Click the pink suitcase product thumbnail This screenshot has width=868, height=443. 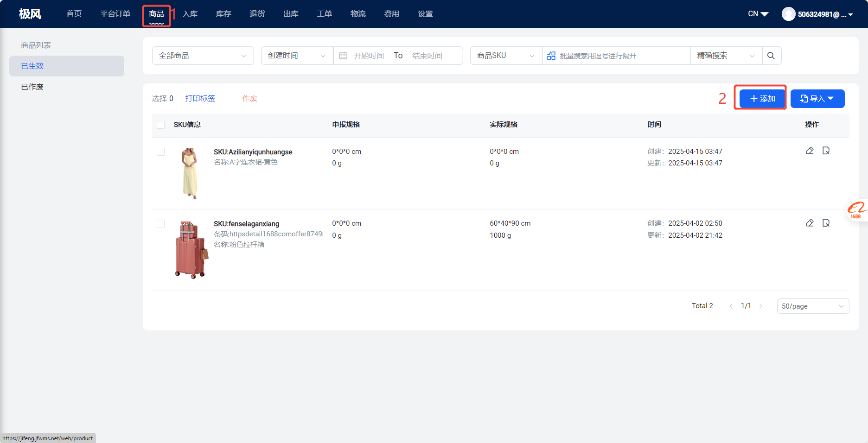tap(191, 250)
